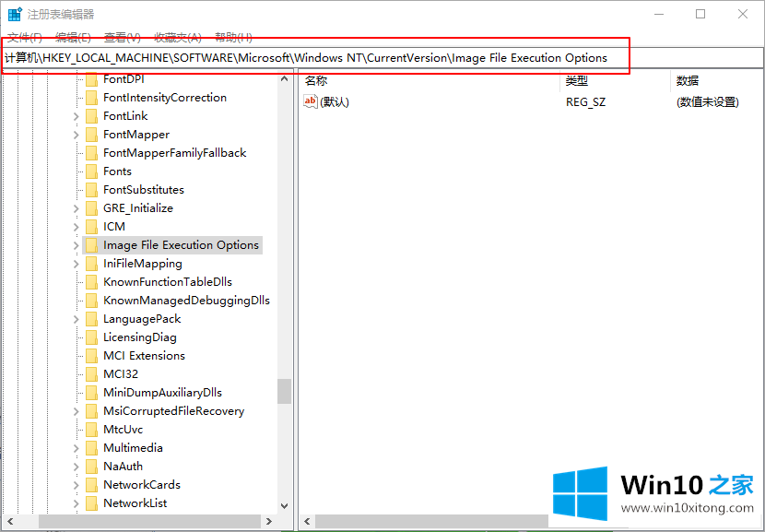Click the Multimedia folder icon

tap(91, 448)
